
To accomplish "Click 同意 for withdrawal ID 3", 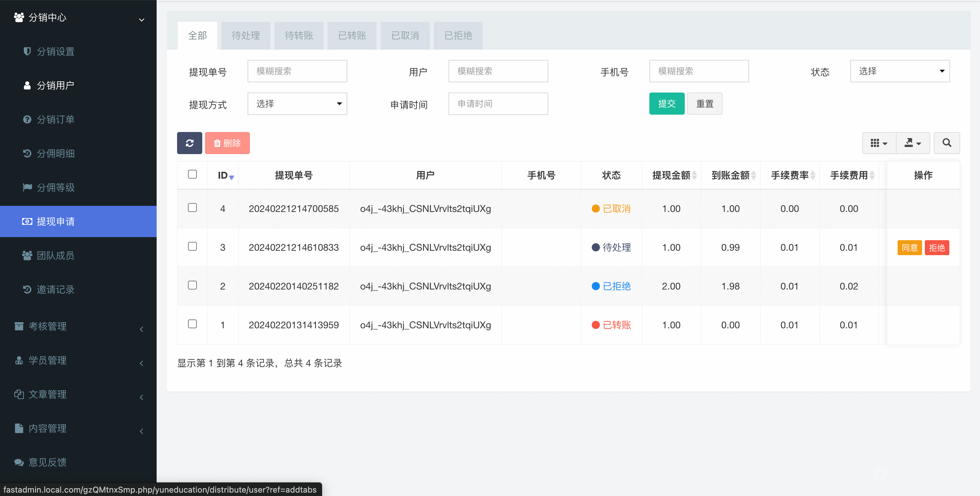I will 910,248.
